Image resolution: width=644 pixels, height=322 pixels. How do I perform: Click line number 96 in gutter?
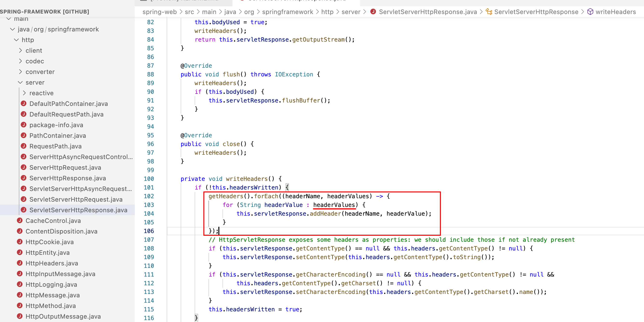click(150, 144)
